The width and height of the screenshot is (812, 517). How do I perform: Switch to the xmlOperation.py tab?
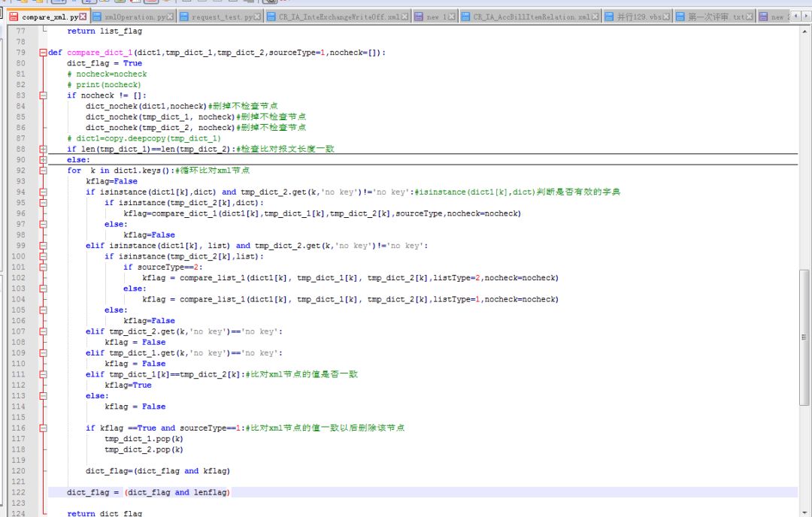(x=134, y=17)
